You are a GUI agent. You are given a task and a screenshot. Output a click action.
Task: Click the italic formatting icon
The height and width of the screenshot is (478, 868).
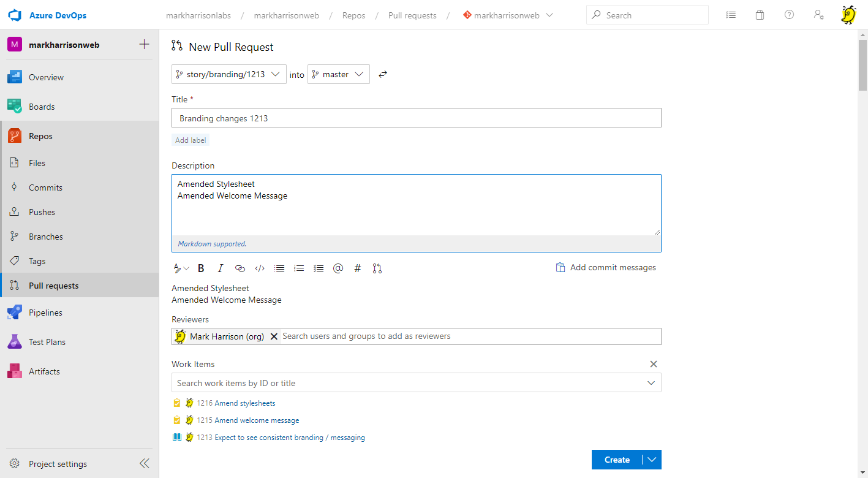point(221,268)
